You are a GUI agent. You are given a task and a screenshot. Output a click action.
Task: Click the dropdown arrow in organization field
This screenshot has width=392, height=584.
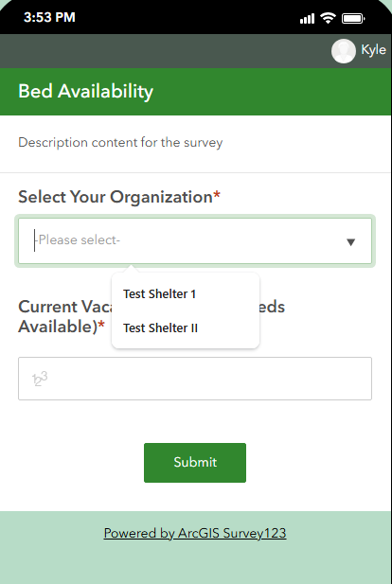[350, 242]
